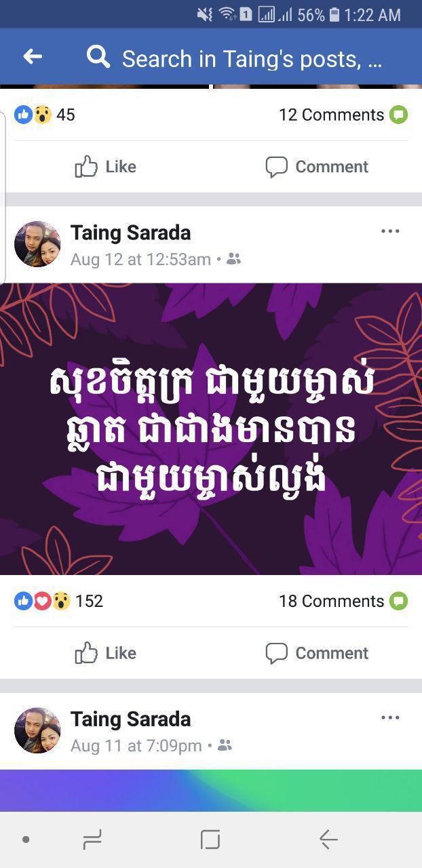This screenshot has width=422, height=868.
Task: Open the purple Khmer text post image
Action: tap(211, 429)
